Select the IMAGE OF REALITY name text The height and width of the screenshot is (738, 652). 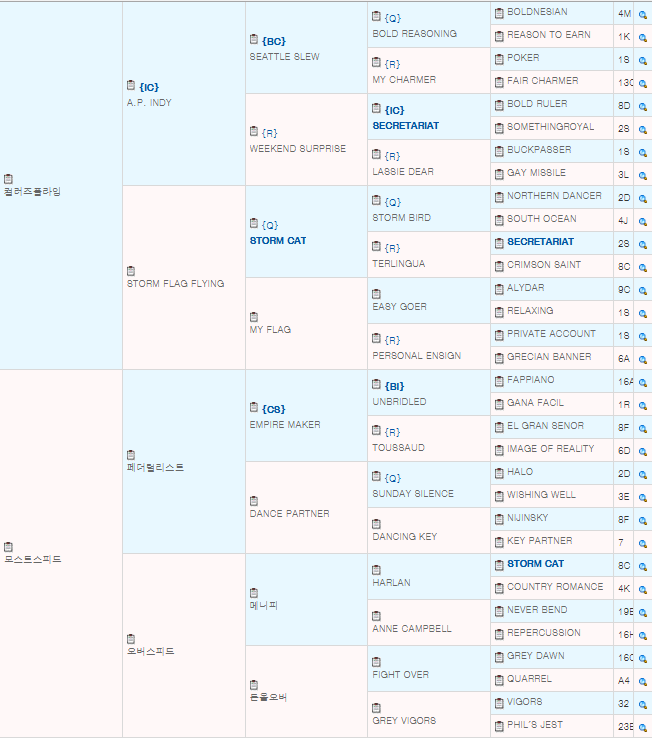(x=550, y=449)
